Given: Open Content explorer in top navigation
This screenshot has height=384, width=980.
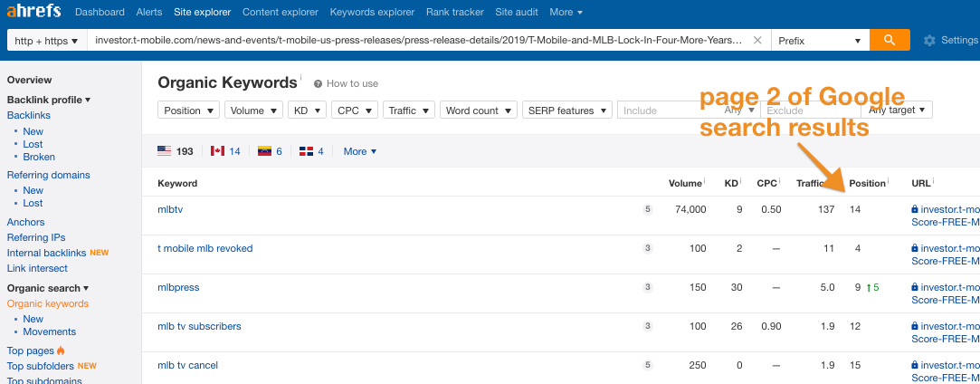Looking at the screenshot, I should point(280,12).
